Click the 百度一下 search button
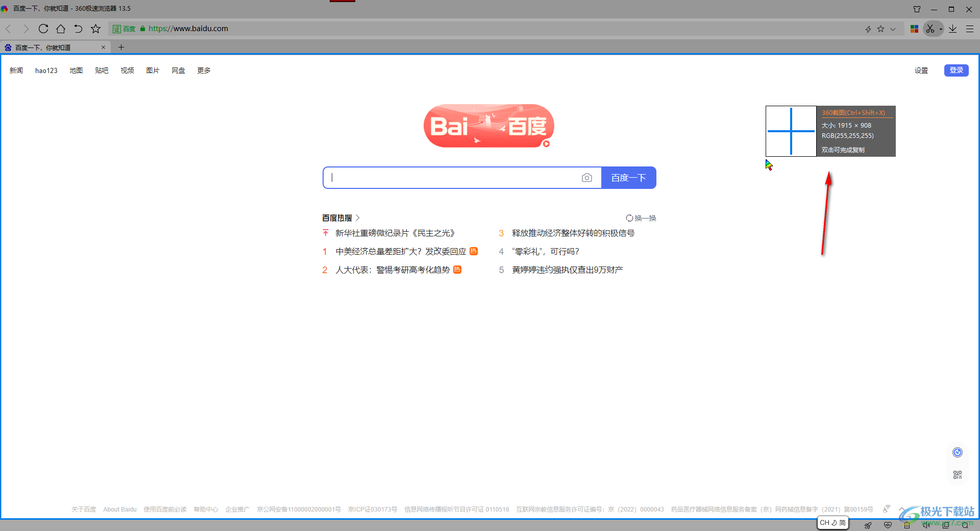This screenshot has width=980, height=531. tap(629, 178)
